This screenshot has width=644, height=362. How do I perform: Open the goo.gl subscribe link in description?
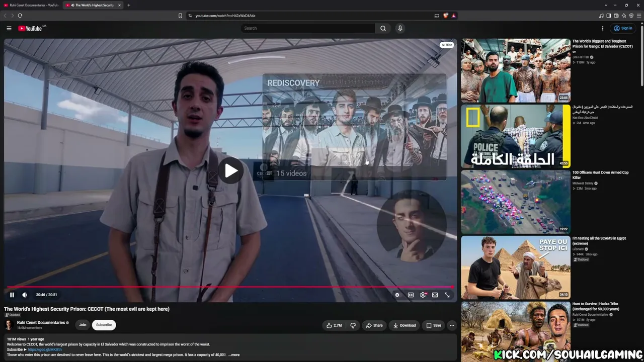[45, 349]
